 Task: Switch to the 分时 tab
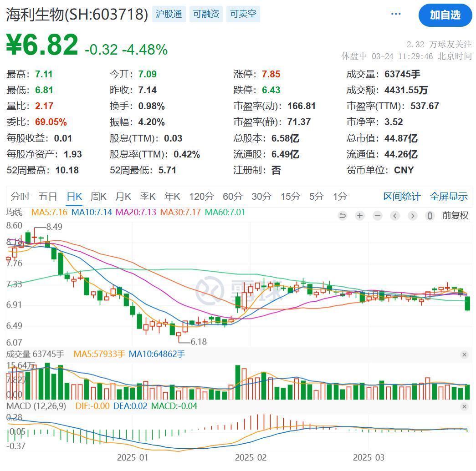tap(20, 197)
